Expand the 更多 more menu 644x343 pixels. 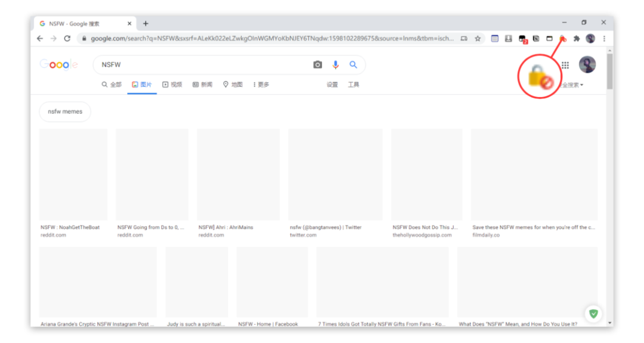pos(261,85)
